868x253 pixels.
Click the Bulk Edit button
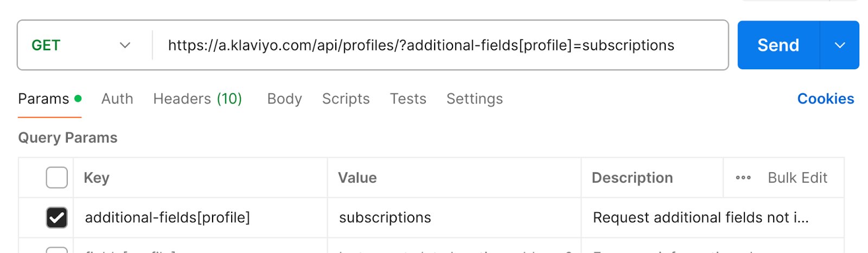pos(797,178)
